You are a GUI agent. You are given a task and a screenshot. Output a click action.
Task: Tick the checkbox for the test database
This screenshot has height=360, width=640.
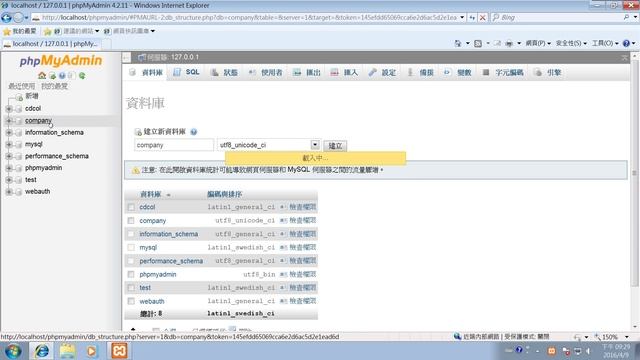[131, 288]
